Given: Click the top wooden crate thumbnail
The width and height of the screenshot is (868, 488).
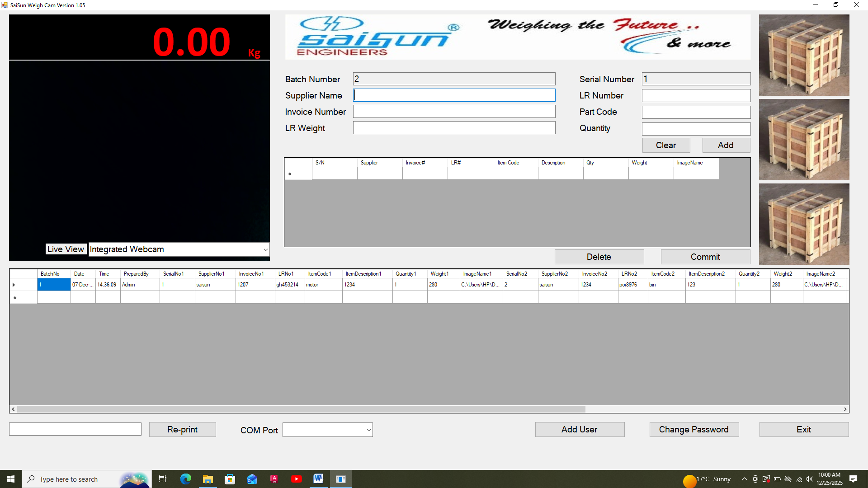Looking at the screenshot, I should pyautogui.click(x=804, y=55).
